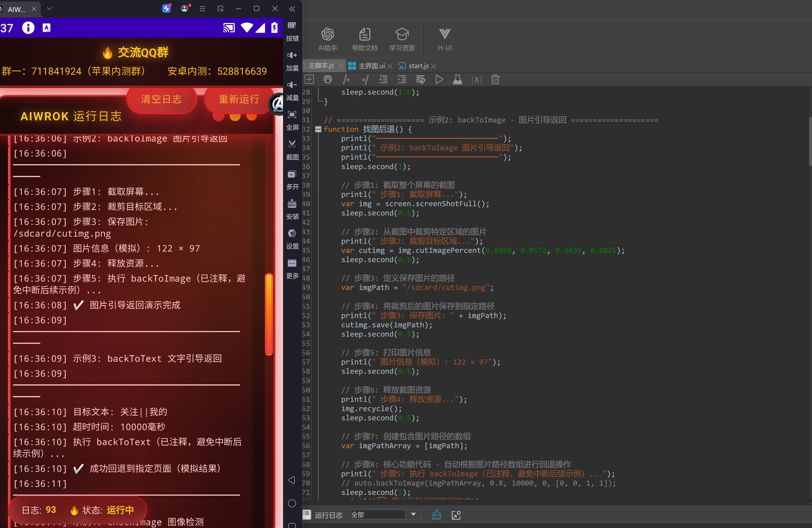Image resolution: width=812 pixels, height=528 pixels.
Task: Click the window shrink/resize mode icon
Action: pyautogui.click(x=220, y=9)
